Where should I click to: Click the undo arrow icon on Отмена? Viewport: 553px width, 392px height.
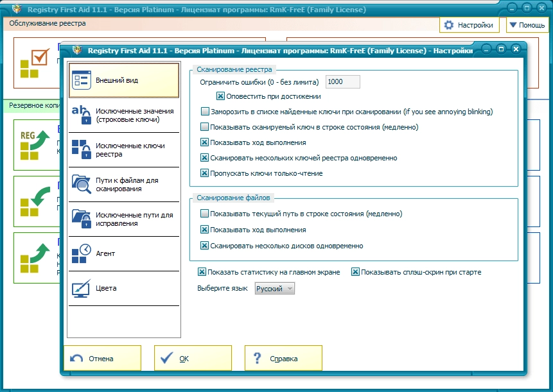pos(76,359)
